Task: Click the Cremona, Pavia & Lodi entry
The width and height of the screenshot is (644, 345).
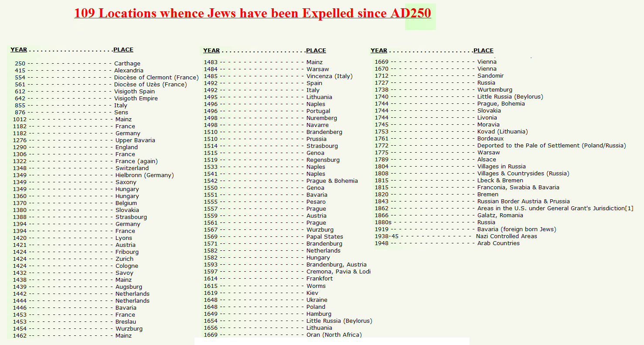Action: tap(339, 272)
